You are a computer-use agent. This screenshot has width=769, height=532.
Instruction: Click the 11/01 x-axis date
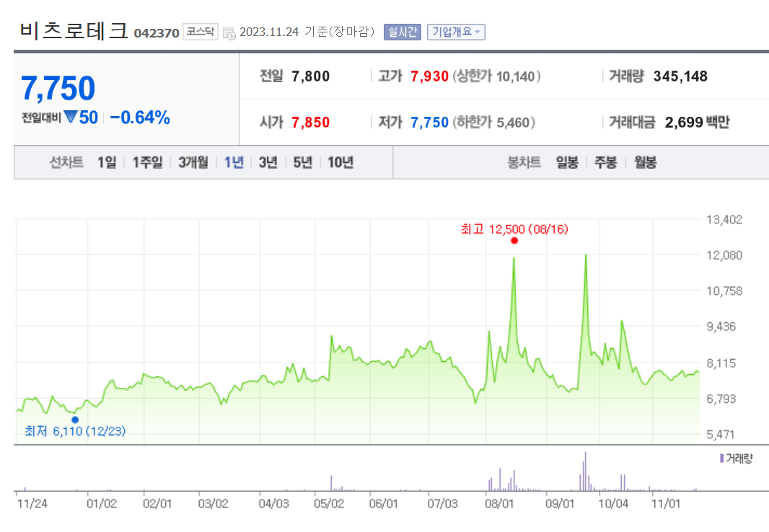666,504
